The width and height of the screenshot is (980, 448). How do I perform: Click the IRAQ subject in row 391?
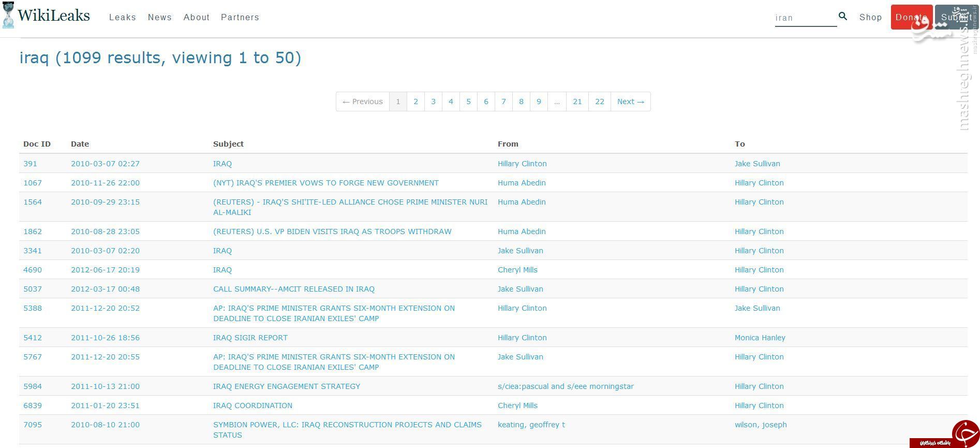tap(222, 164)
